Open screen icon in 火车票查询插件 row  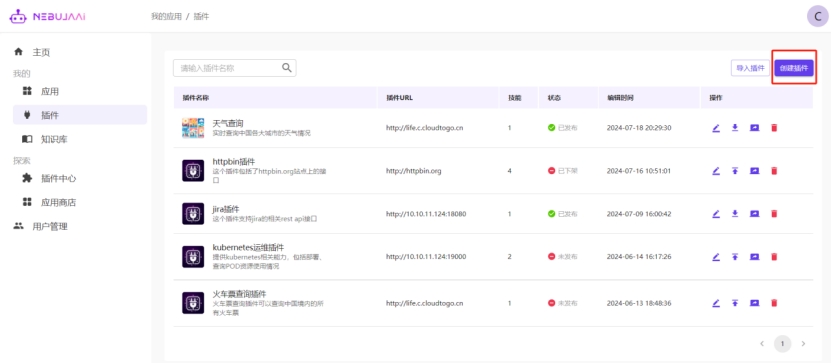click(755, 303)
